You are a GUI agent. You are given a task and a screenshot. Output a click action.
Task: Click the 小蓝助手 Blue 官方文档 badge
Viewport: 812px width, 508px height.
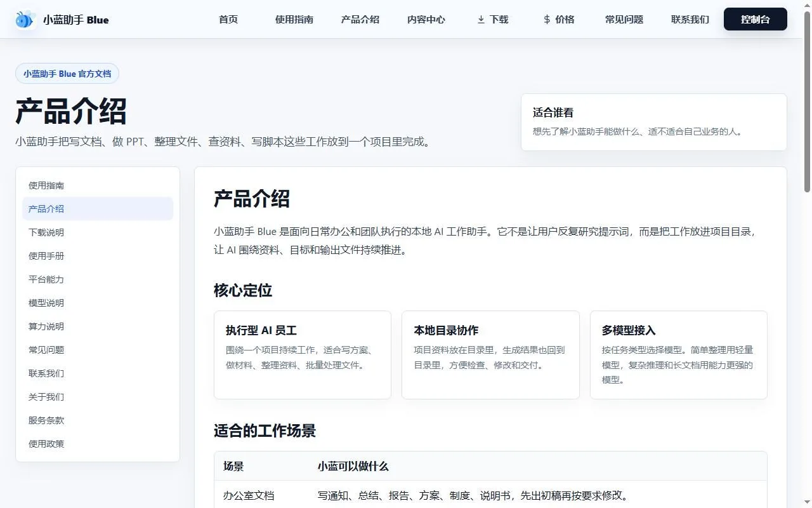67,74
